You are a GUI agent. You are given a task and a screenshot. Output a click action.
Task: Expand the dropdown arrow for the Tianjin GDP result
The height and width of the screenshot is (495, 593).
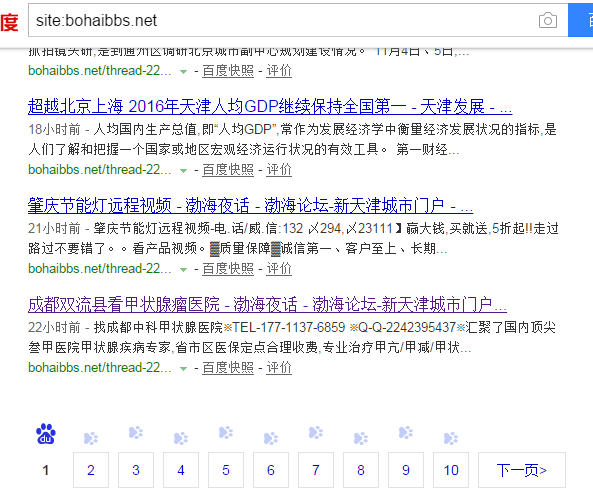tap(183, 171)
